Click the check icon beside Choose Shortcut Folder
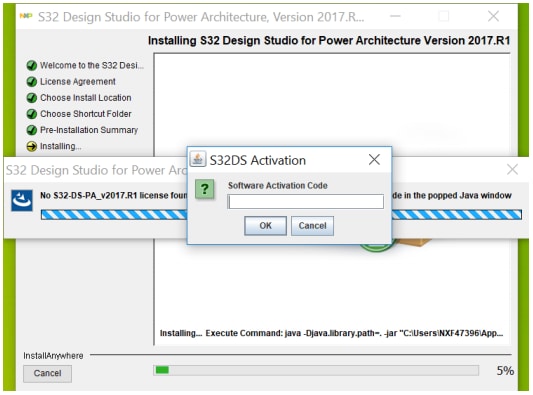The image size is (533, 395). click(x=32, y=114)
